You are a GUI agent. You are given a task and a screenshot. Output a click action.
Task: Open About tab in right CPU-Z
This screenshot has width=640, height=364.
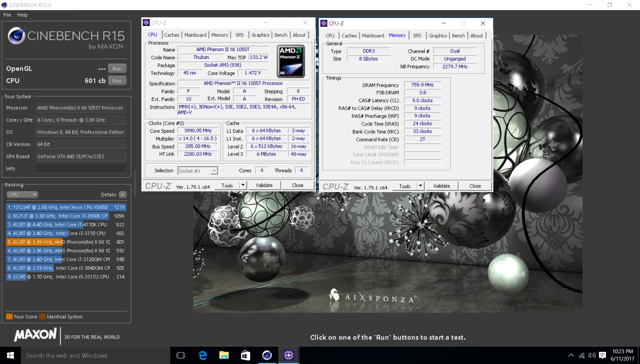[477, 35]
